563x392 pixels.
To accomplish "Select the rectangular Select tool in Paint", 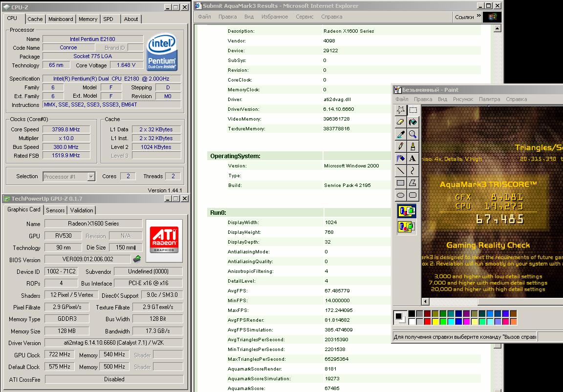I will click(x=413, y=110).
